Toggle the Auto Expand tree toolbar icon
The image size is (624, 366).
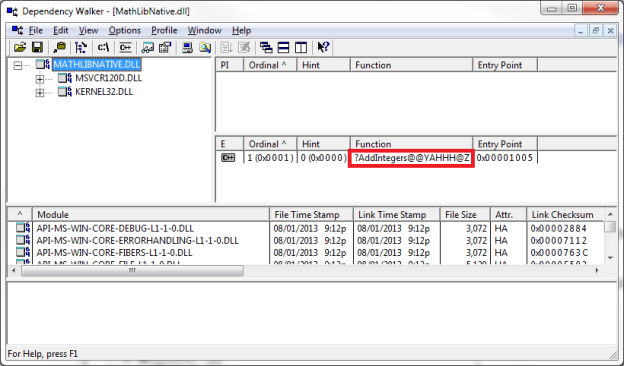81,48
